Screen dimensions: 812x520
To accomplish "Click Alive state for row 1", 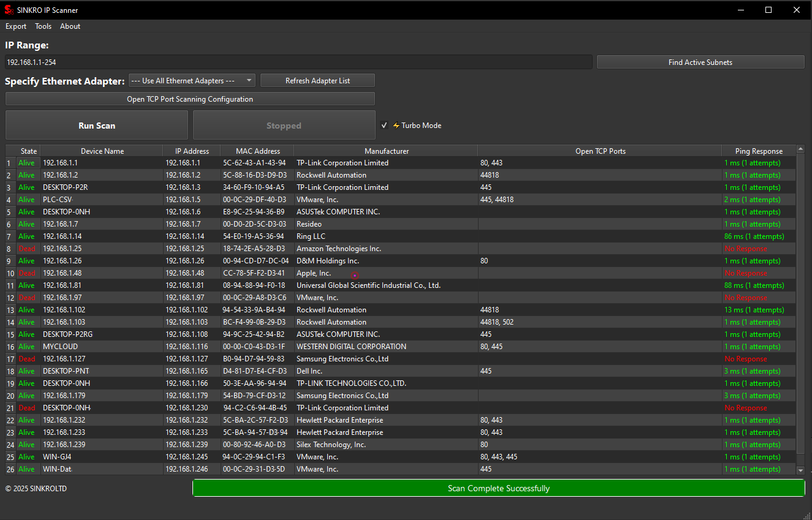I will point(26,163).
